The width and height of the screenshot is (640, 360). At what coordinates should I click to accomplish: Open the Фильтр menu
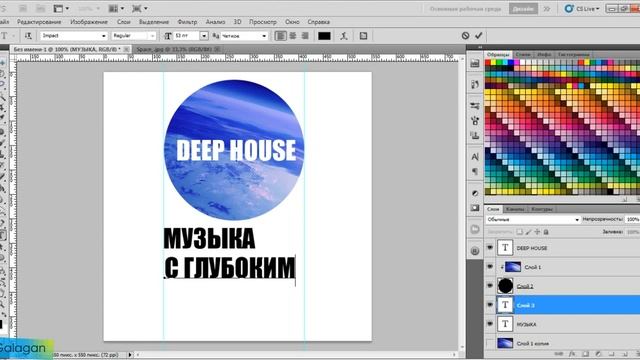tap(187, 22)
